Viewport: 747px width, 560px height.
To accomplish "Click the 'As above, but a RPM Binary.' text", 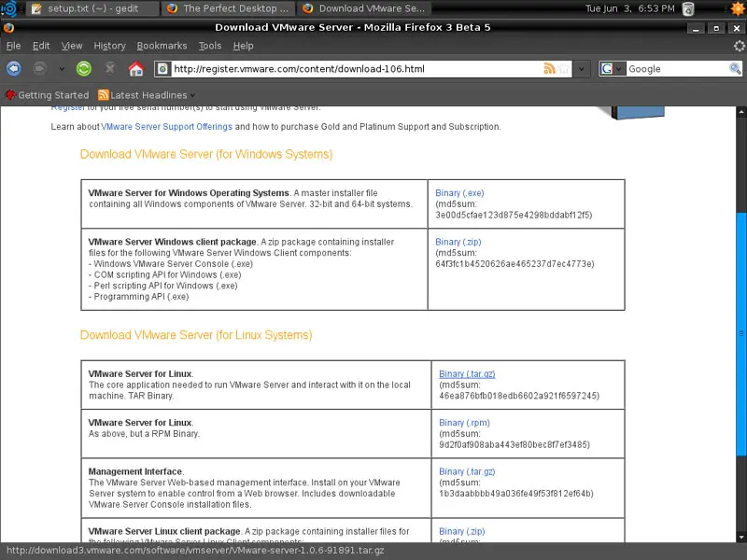I will click(x=145, y=434).
